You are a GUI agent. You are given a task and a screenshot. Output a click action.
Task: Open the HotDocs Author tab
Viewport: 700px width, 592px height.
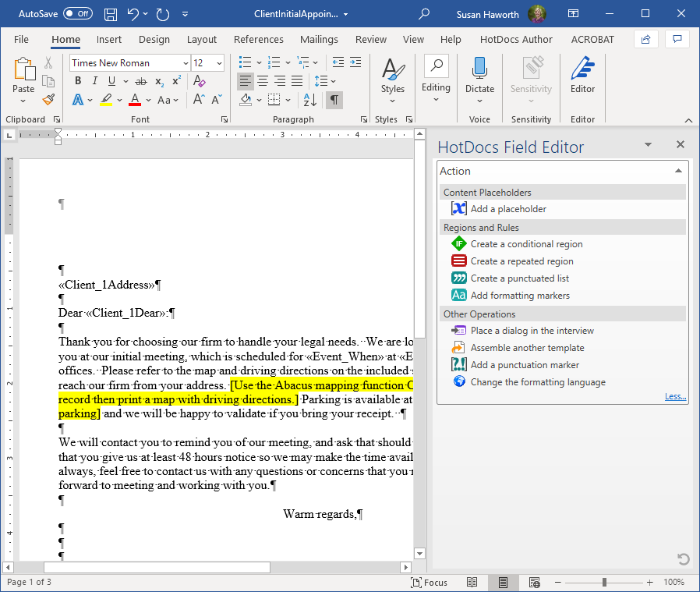tap(516, 39)
